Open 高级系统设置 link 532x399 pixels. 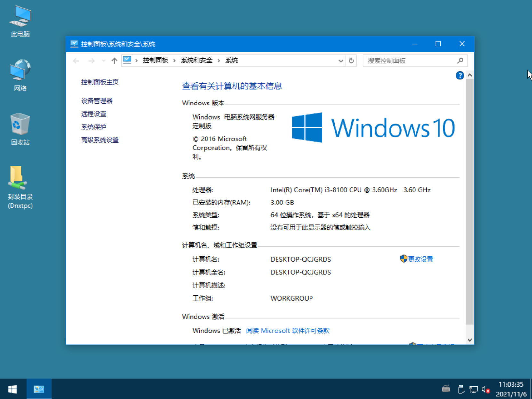100,140
